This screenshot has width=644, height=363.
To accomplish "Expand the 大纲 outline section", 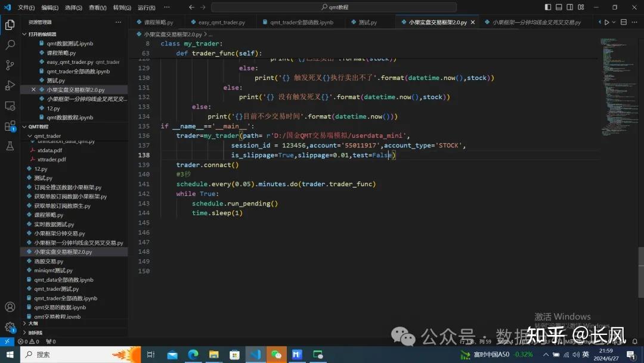I will (33, 323).
